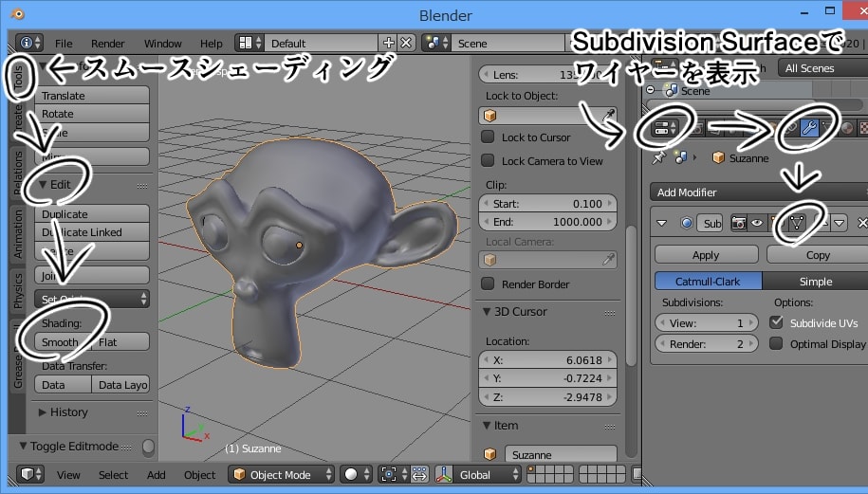
Task: Add a new screen layout with plus
Action: point(389,43)
